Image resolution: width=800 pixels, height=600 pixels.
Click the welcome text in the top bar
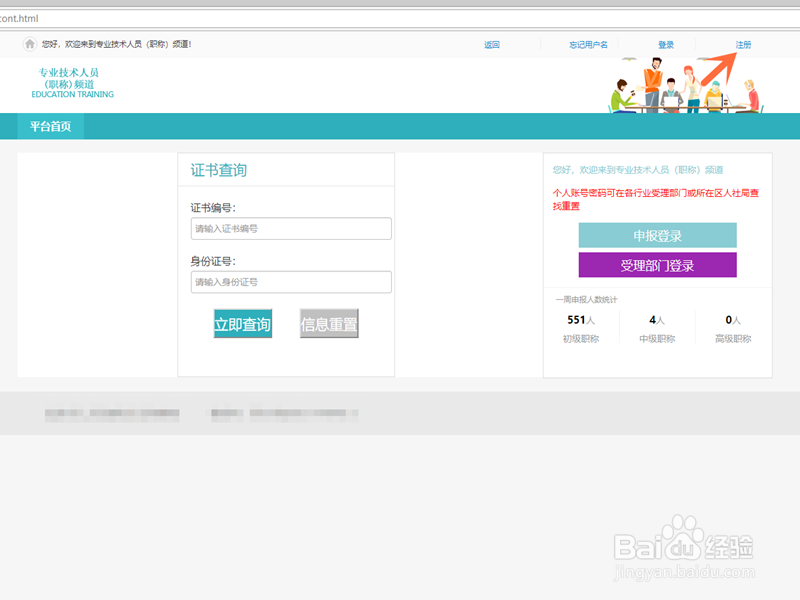coord(116,44)
